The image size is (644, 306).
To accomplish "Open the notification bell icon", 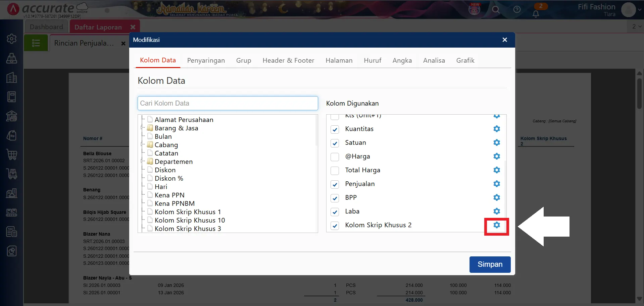I will [x=536, y=14].
